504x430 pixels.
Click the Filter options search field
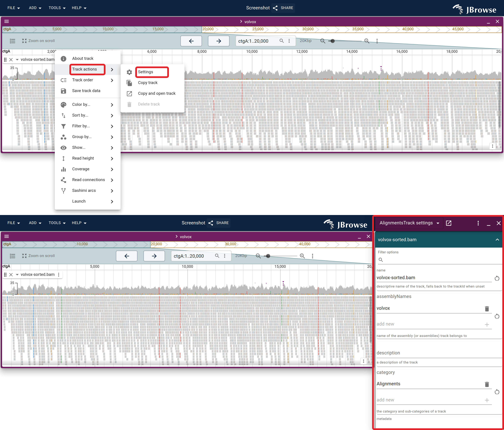click(440, 260)
